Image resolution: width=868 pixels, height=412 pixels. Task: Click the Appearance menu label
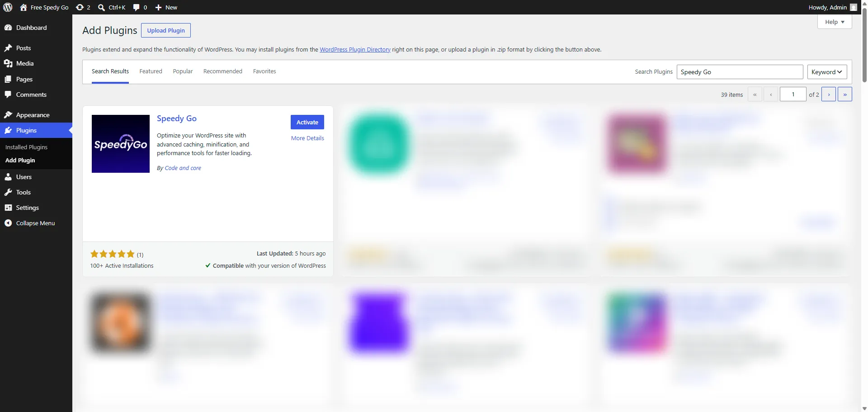[x=33, y=115]
